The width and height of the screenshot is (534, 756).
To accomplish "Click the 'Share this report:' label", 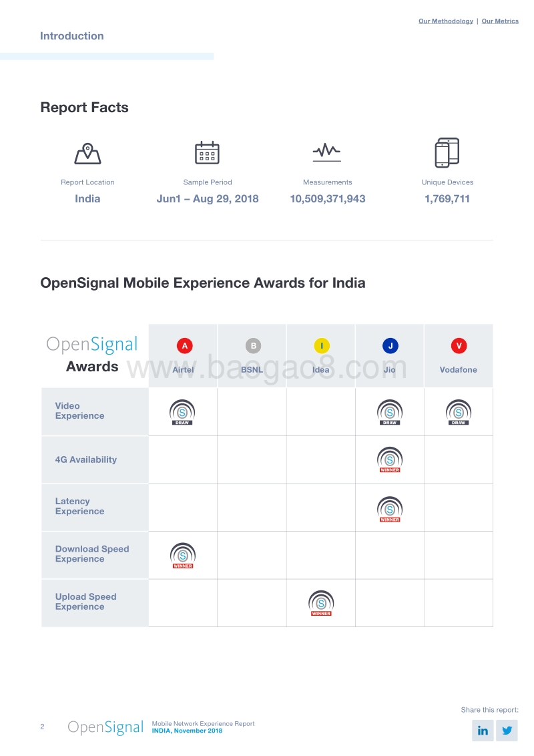I will pos(490,710).
